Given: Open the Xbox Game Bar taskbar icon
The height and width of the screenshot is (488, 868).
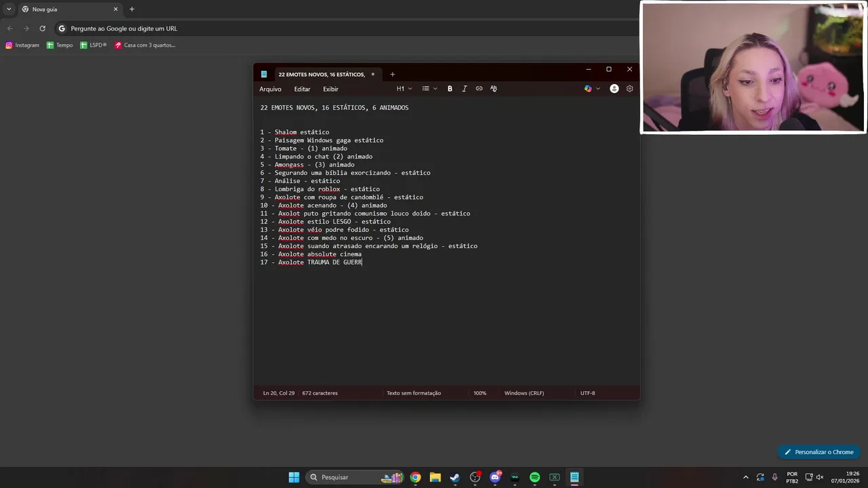Looking at the screenshot, I should [555, 477].
